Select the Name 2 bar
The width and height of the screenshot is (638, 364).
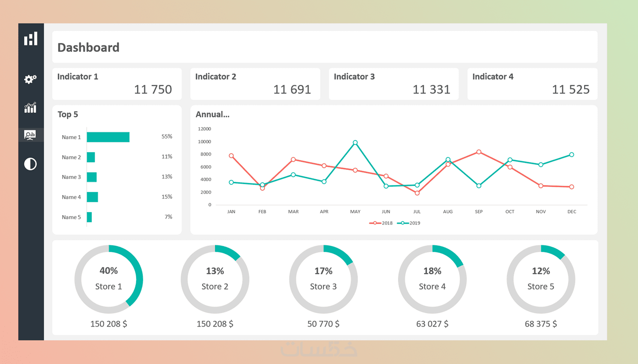coord(91,157)
